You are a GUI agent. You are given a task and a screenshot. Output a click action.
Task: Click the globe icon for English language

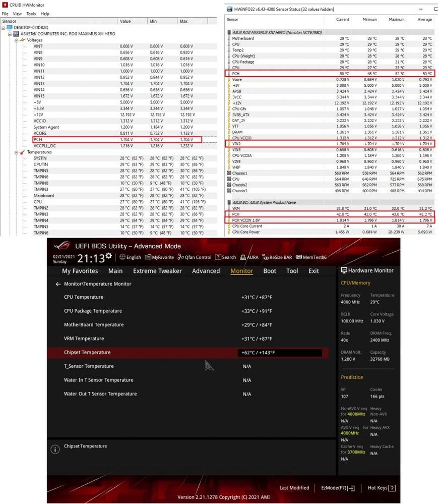click(122, 257)
